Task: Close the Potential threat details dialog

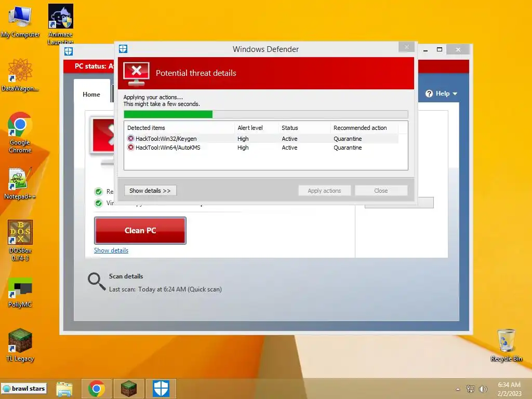Action: pos(406,47)
